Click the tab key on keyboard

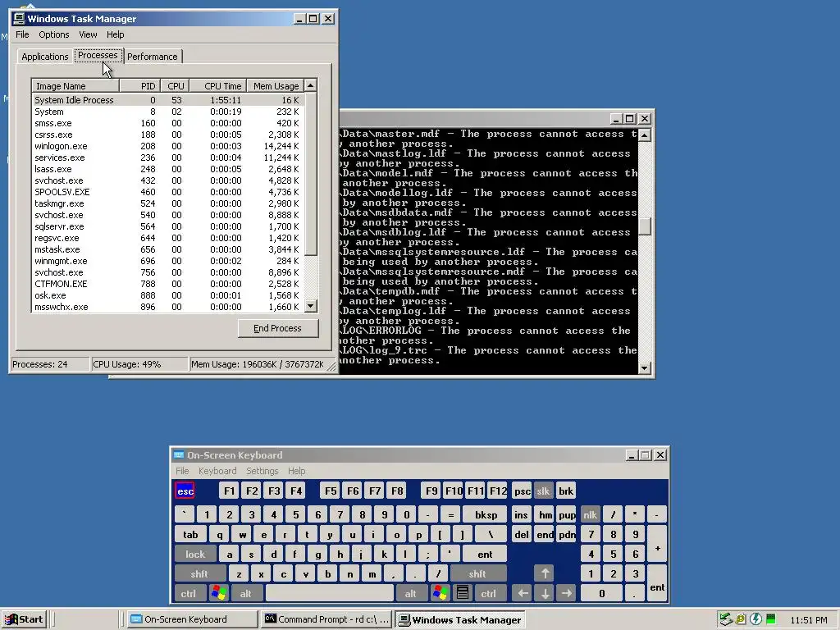tap(190, 534)
